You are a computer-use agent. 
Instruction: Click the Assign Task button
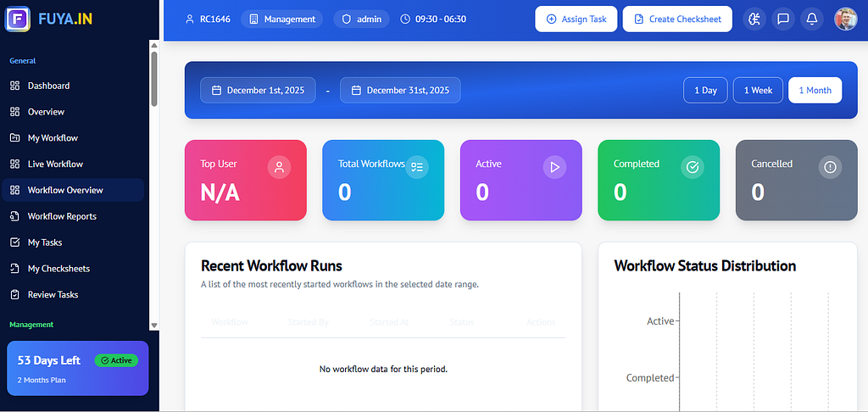576,19
